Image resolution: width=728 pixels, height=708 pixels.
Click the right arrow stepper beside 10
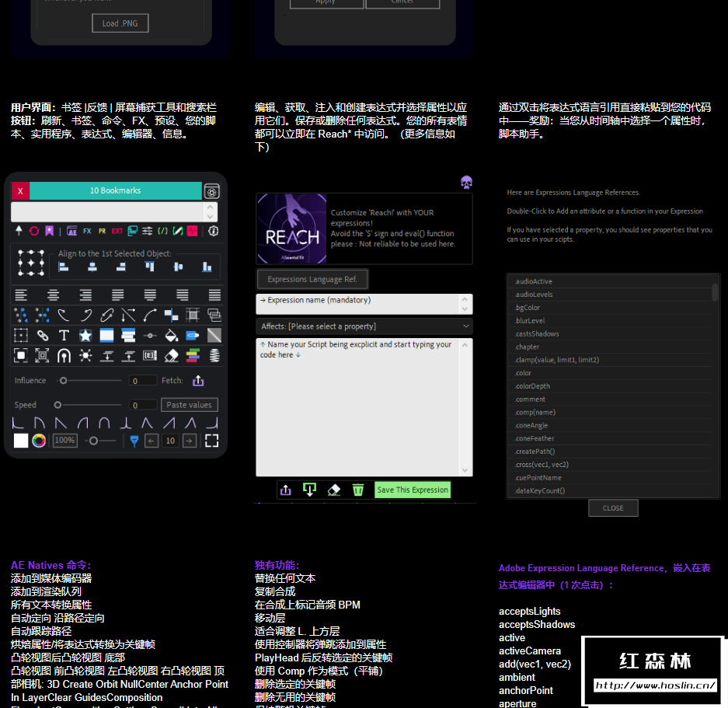pyautogui.click(x=190, y=441)
